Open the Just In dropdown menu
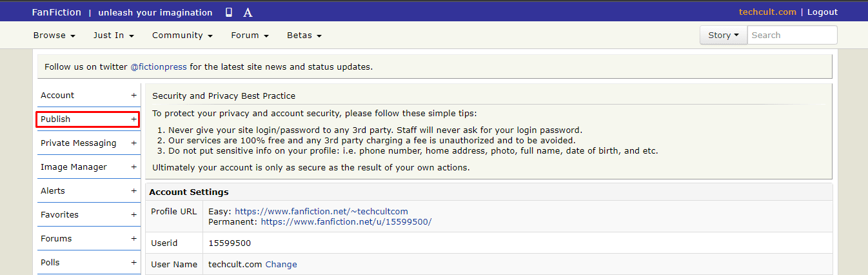The width and height of the screenshot is (868, 275). point(113,36)
